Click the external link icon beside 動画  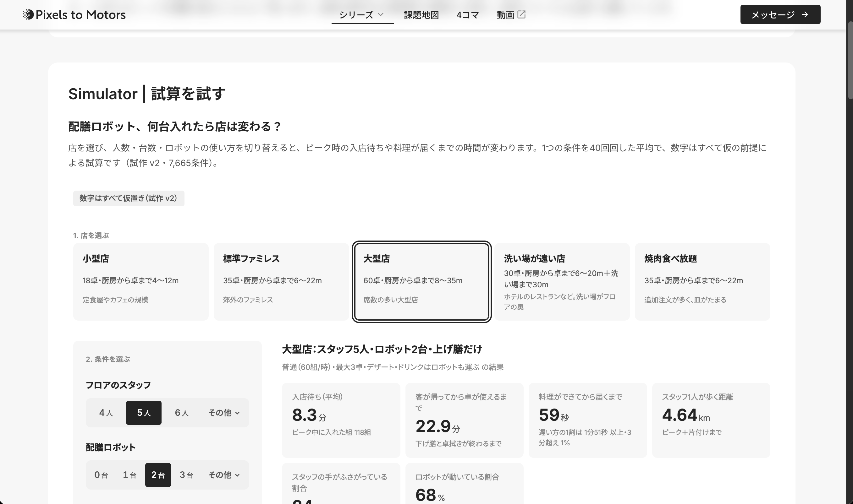click(x=521, y=14)
